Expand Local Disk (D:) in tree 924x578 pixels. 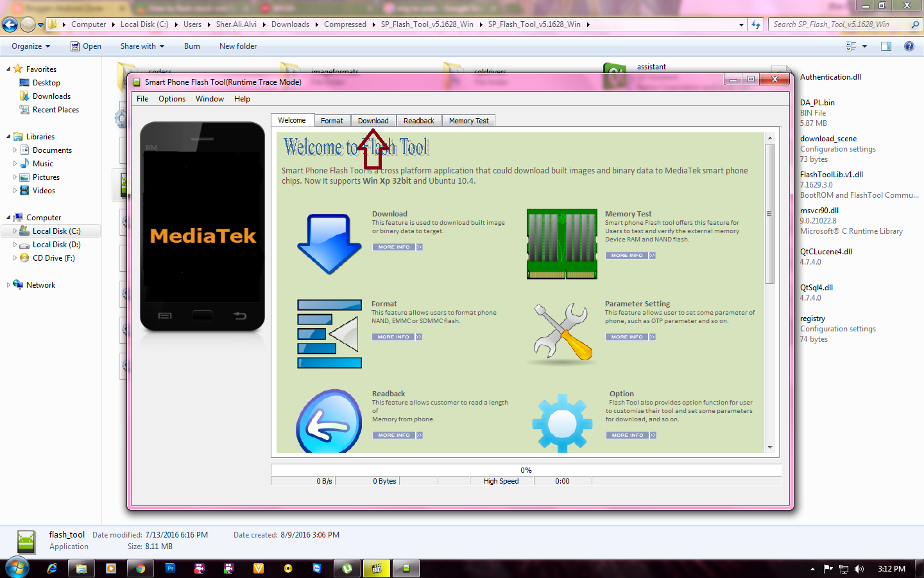point(15,245)
